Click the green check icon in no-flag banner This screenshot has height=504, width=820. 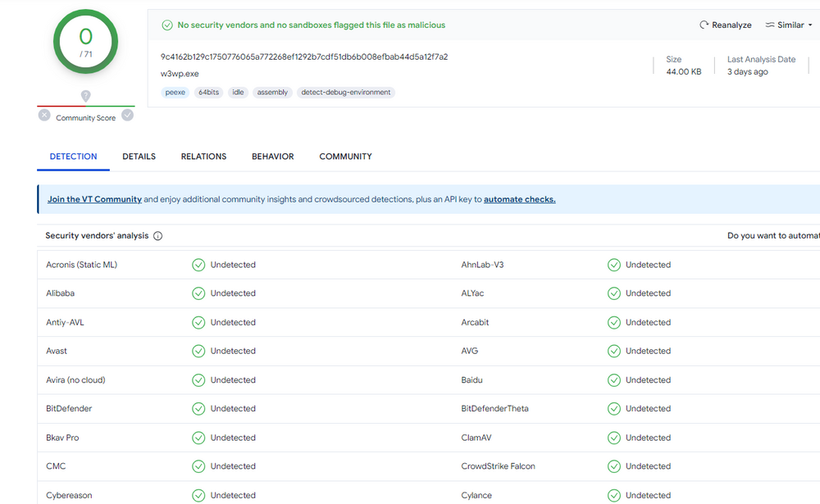(167, 25)
